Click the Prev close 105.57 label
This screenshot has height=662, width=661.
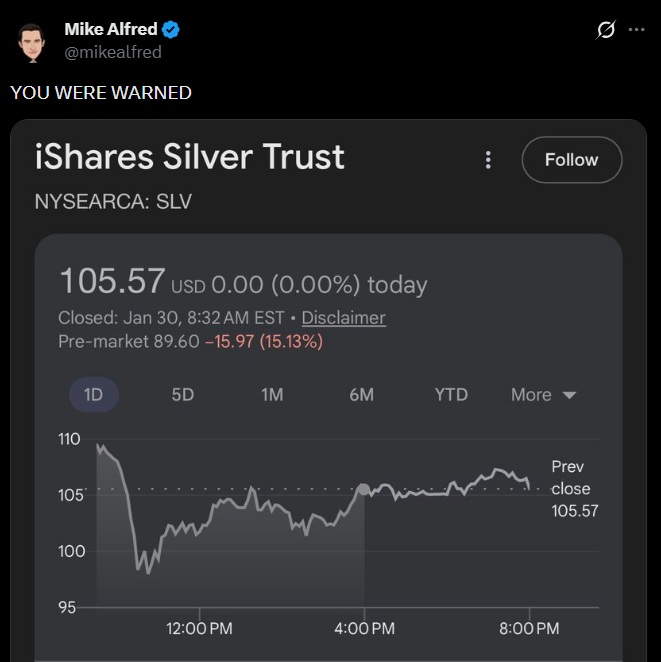[x=570, y=489]
